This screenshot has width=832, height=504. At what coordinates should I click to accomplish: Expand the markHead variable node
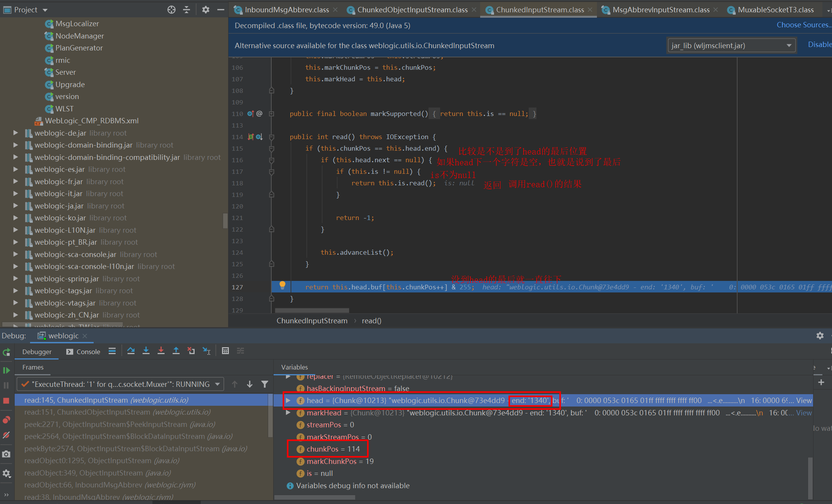click(x=288, y=413)
